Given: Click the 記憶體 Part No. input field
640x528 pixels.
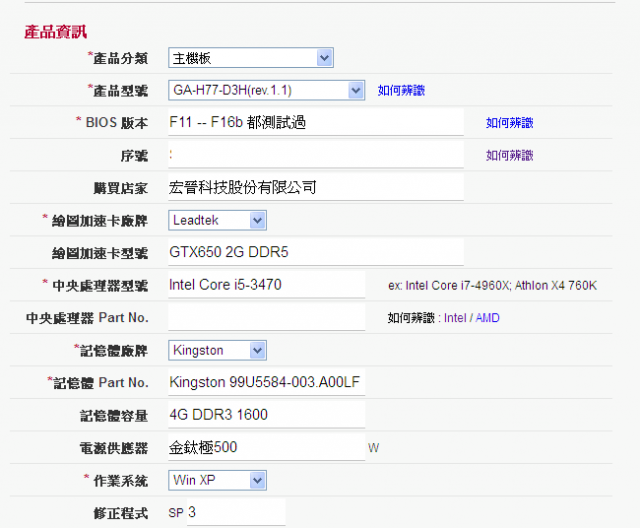Looking at the screenshot, I should (x=267, y=382).
